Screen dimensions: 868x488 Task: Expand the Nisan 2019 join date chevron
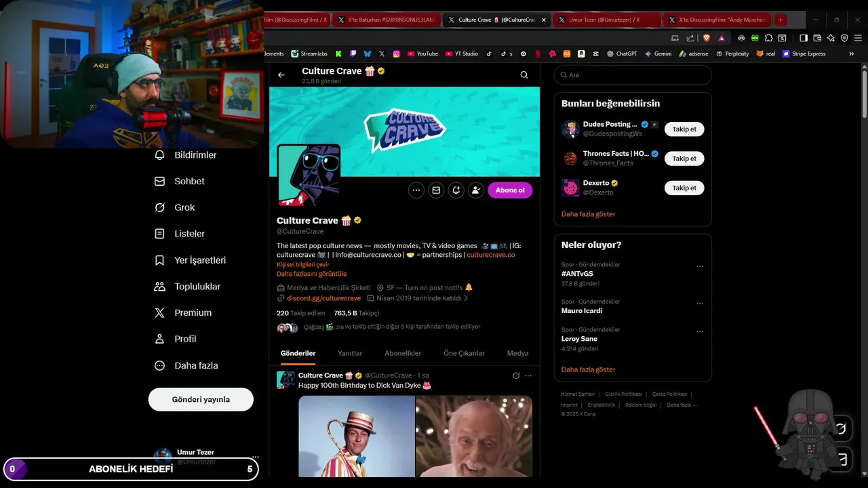click(x=466, y=298)
